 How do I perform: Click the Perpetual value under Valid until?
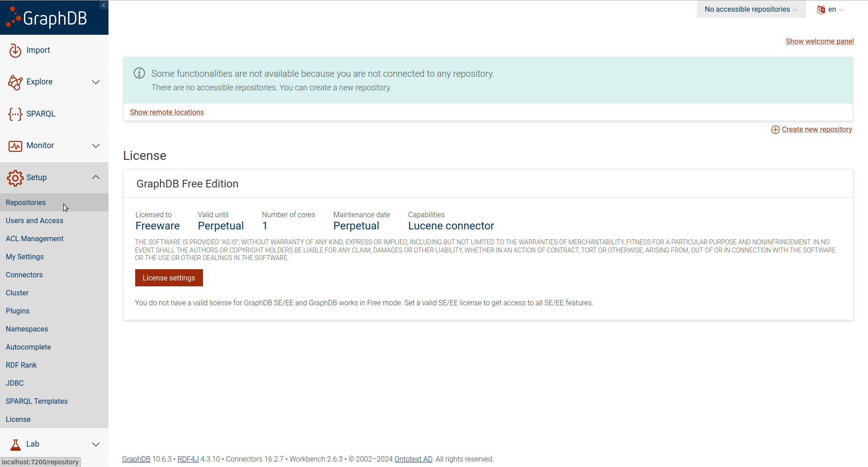coord(221,226)
